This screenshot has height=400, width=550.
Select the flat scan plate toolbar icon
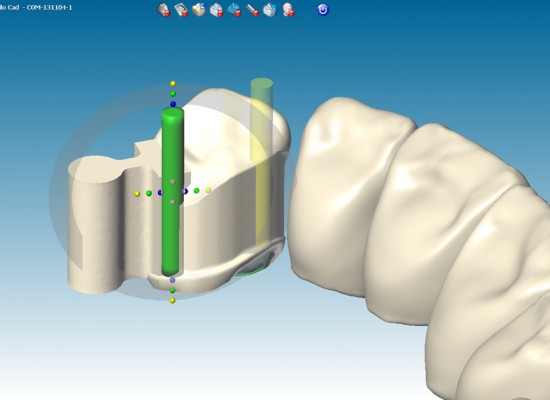point(181,9)
